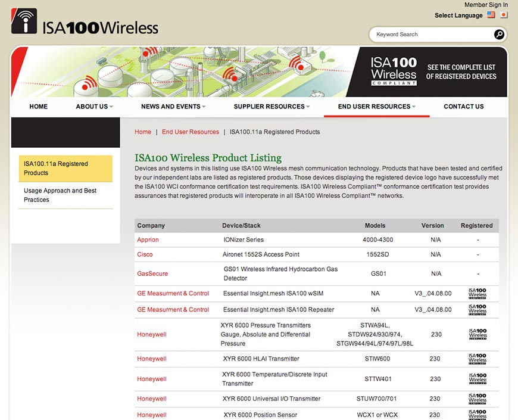Screen dimensions: 518x420
Task: Click End User Resources breadcrumb link
Action: 191,132
